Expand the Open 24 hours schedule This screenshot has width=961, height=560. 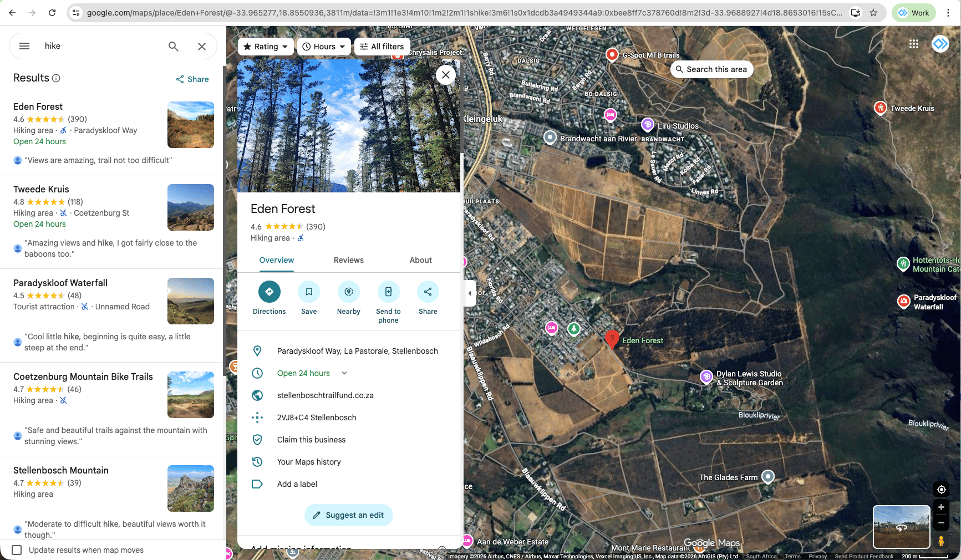344,373
